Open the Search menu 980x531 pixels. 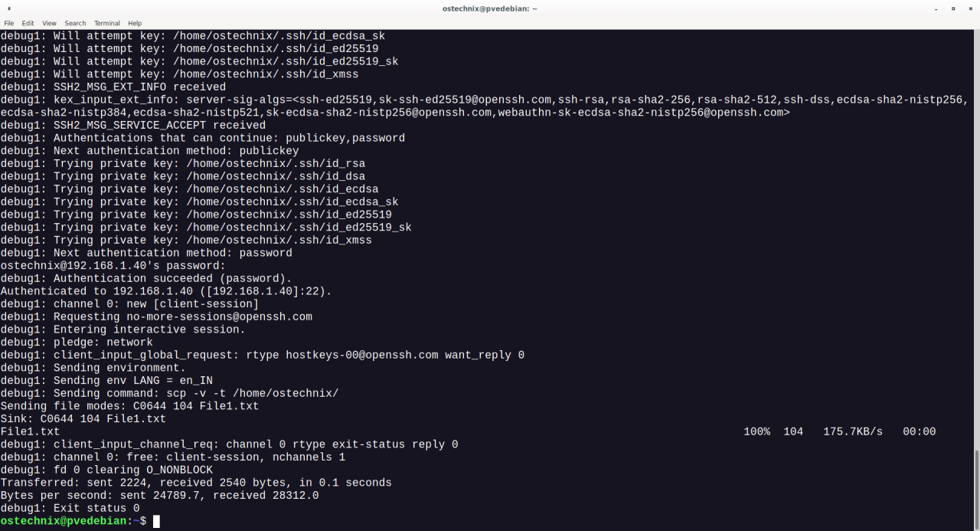[74, 22]
